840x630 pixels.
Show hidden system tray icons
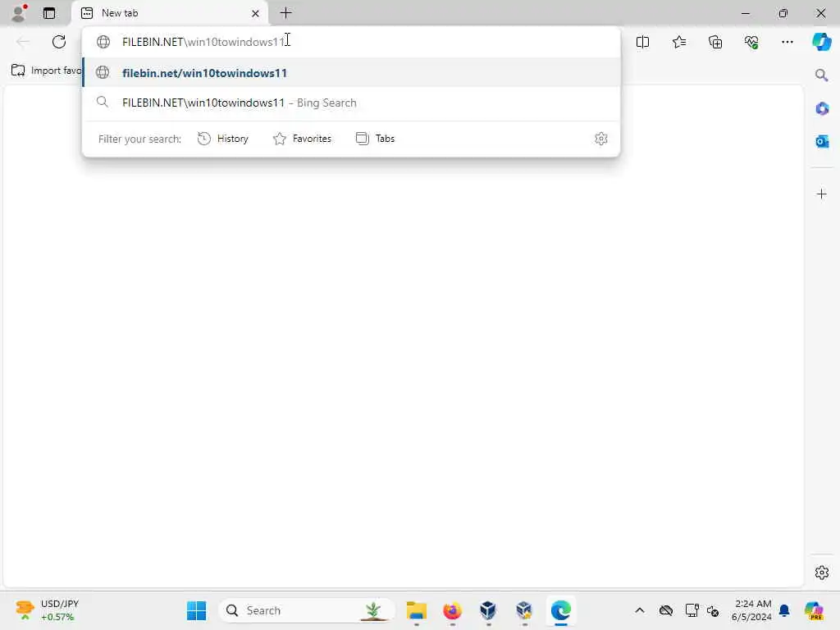pyautogui.click(x=640, y=610)
